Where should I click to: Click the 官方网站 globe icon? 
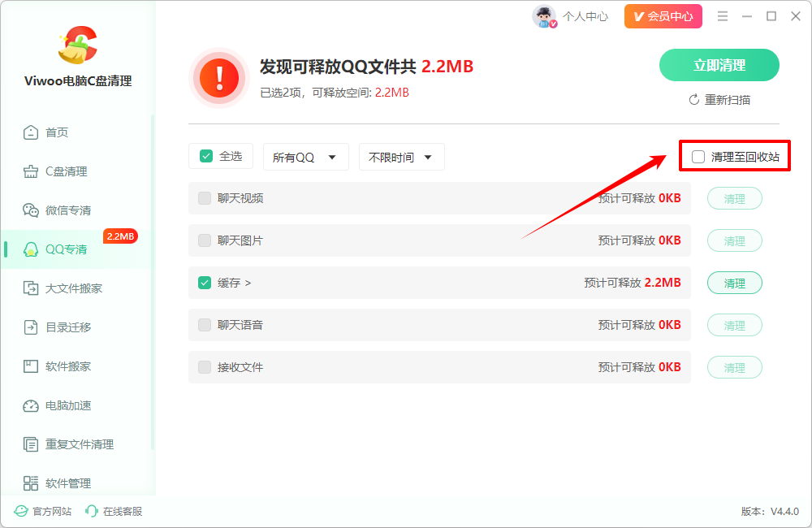[x=21, y=512]
